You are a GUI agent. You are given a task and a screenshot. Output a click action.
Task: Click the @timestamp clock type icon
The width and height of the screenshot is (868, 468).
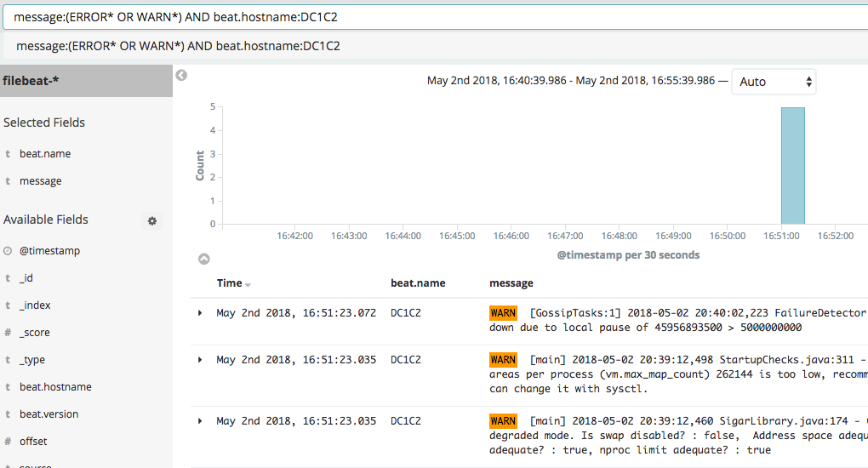click(8, 252)
